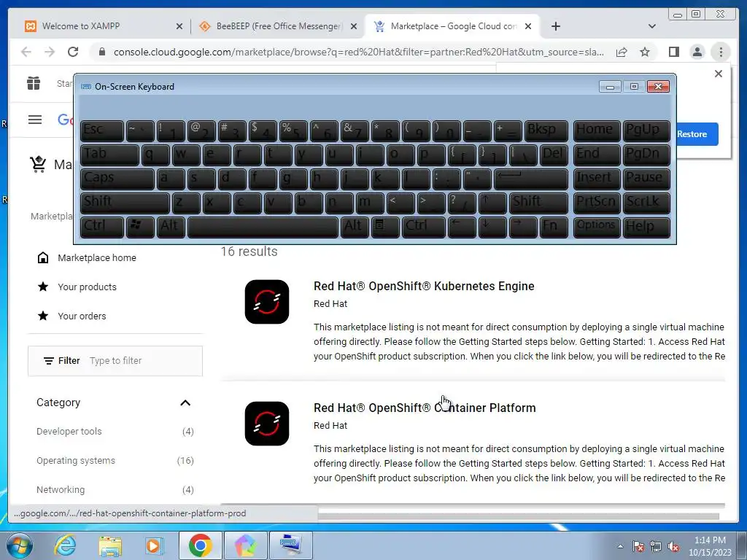Toggle the left Alt key on keyboard

pyautogui.click(x=171, y=227)
